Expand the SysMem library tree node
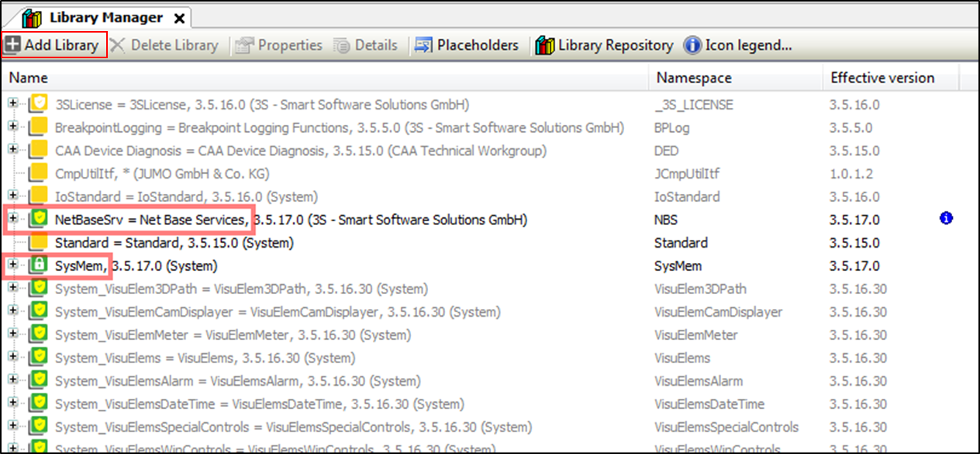Image resolution: width=980 pixels, height=454 pixels. 13,266
